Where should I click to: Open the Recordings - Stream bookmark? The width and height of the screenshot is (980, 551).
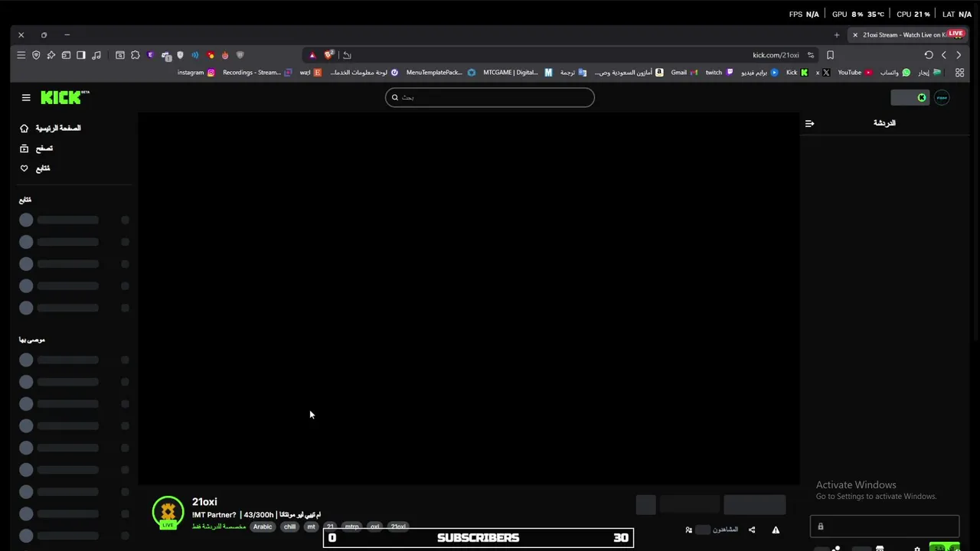(257, 73)
